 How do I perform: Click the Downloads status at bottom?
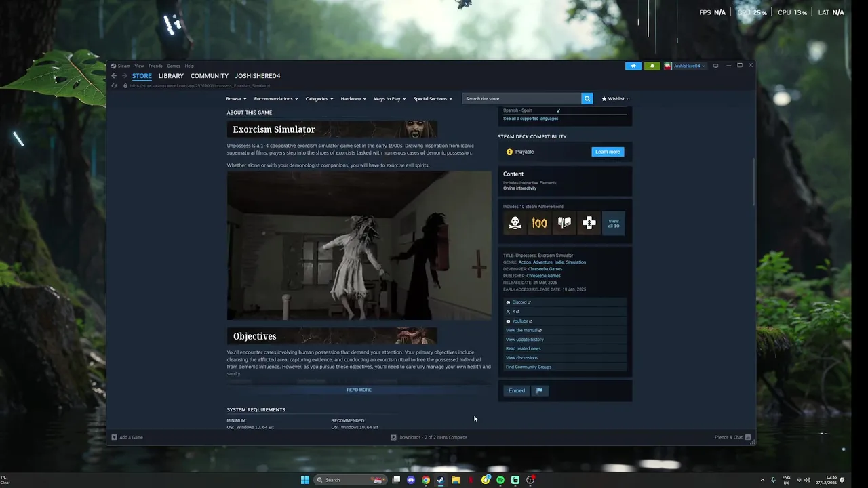tap(429, 437)
